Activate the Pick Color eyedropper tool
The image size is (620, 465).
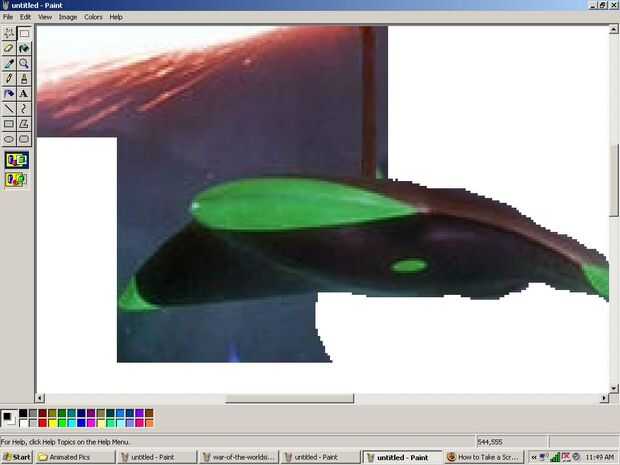click(x=9, y=63)
